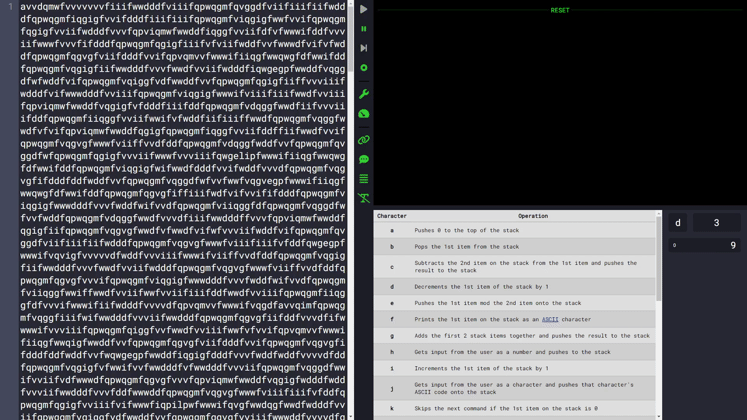This screenshot has height=420, width=747.
Task: Click the stack value 9 entry
Action: tap(705, 245)
